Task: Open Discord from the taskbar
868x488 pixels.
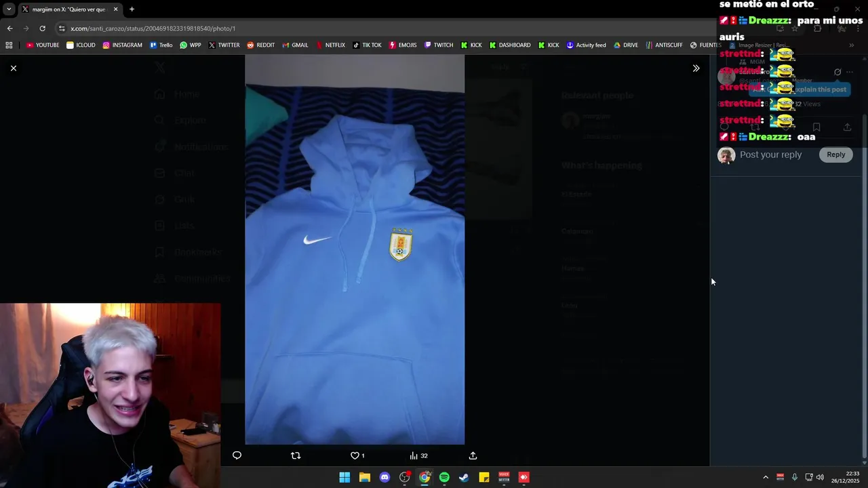Action: [384, 477]
